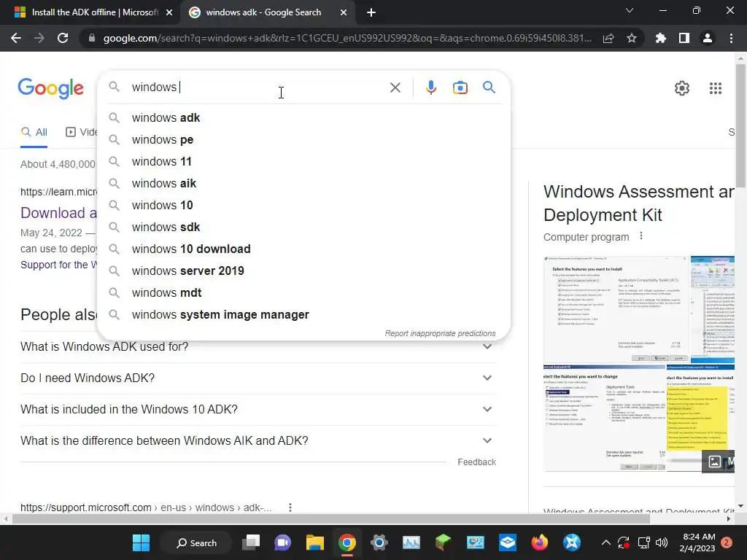Open network status in system tray
The width and height of the screenshot is (747, 560).
coord(643,542)
